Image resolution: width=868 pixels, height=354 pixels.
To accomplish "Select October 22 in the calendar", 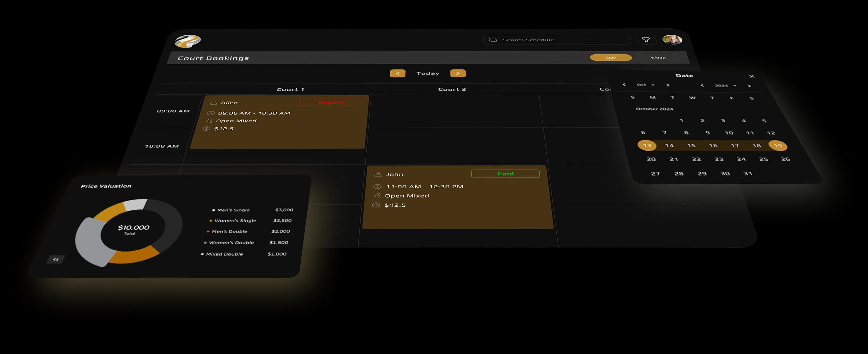I will tap(696, 159).
